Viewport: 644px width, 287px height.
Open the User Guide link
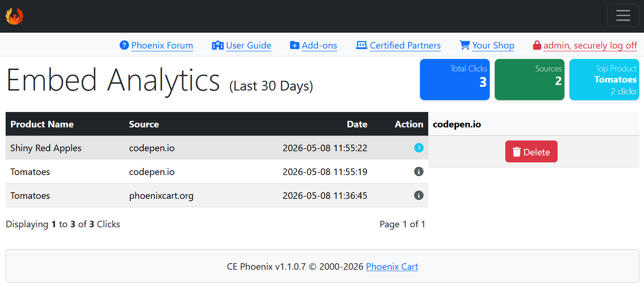click(248, 45)
